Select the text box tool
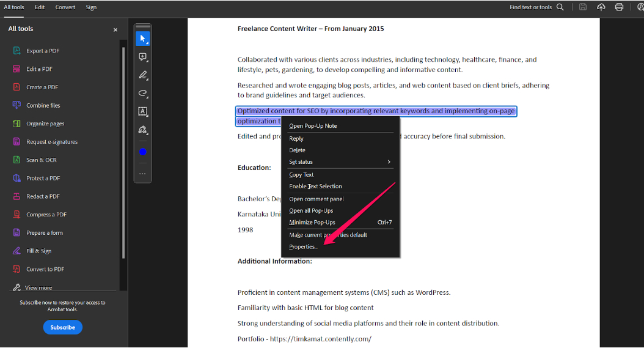Image resolution: width=644 pixels, height=348 pixels. [142, 111]
